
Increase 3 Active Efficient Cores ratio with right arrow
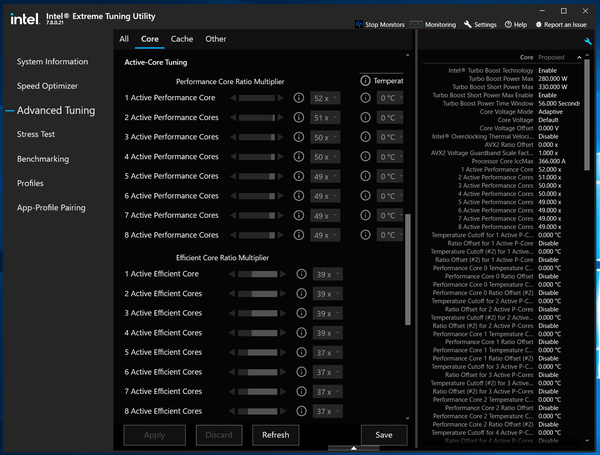[x=283, y=313]
